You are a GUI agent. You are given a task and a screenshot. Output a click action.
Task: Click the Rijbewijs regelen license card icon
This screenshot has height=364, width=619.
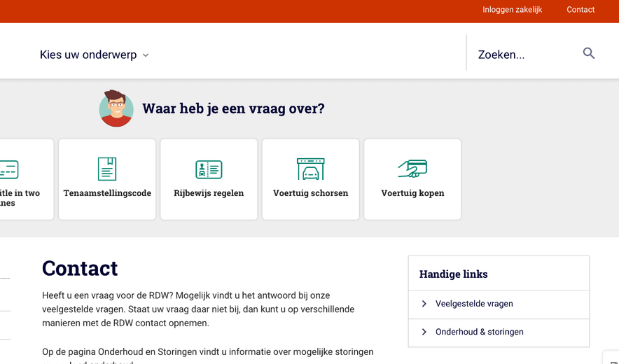(209, 169)
